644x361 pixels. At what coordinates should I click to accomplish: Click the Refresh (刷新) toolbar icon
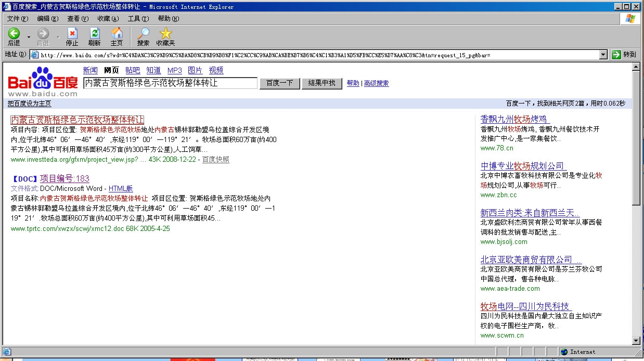click(x=94, y=33)
